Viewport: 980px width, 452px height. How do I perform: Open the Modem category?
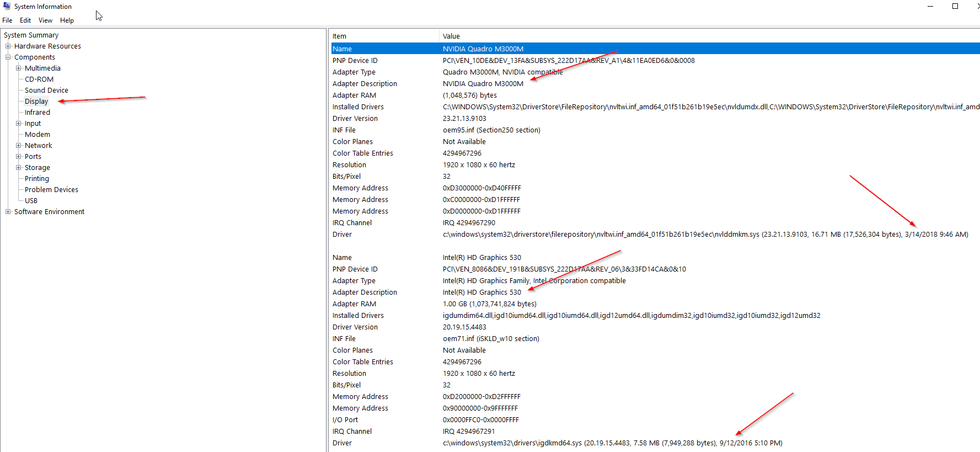tap(37, 135)
